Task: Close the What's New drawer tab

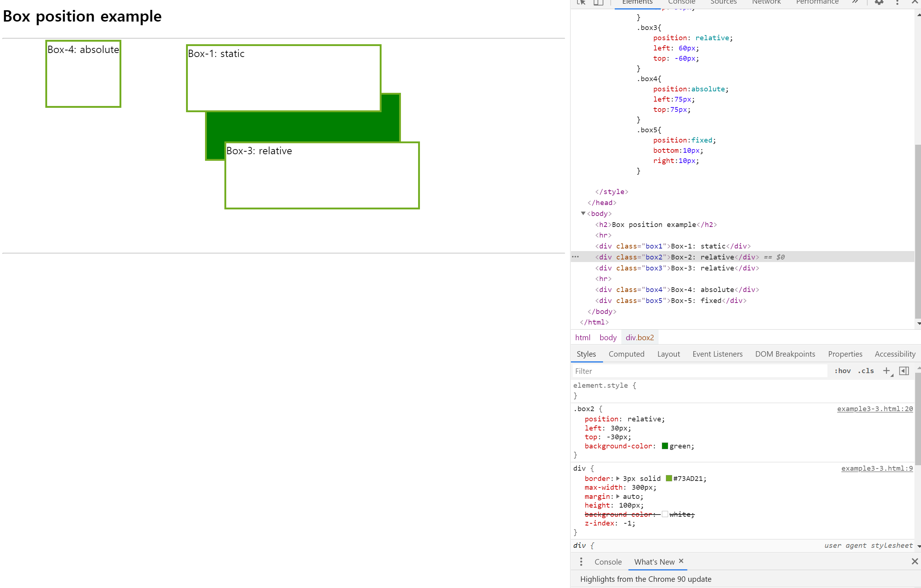Action: [x=681, y=561]
